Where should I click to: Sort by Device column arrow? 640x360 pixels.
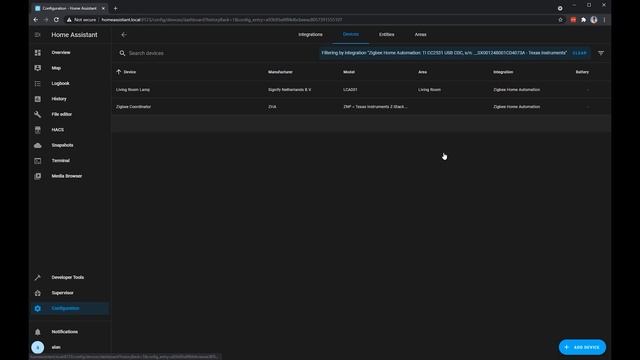118,72
